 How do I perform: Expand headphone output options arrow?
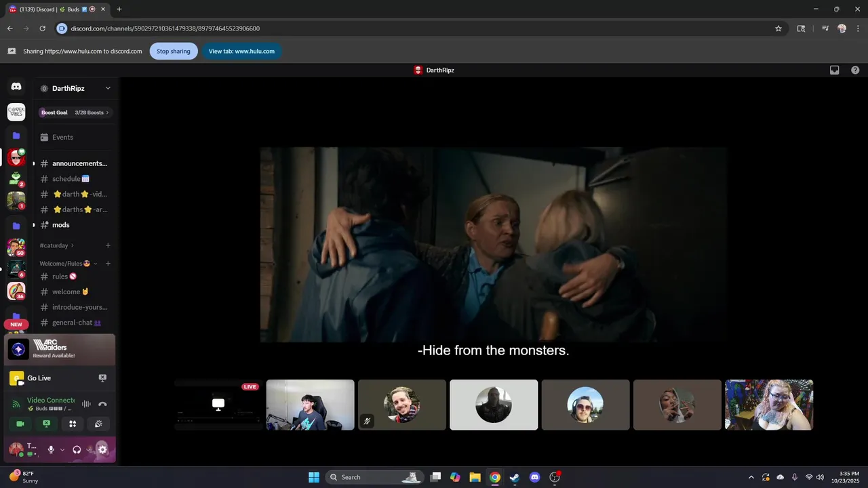tap(88, 449)
